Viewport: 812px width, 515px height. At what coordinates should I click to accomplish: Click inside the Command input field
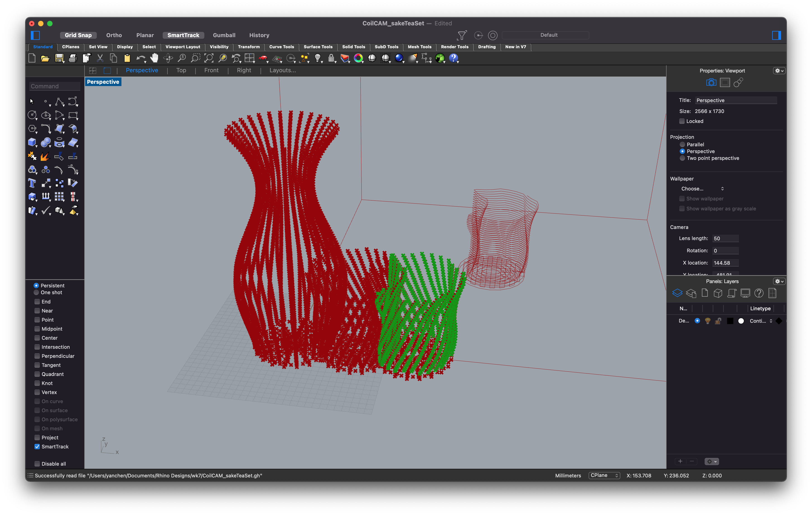pyautogui.click(x=54, y=86)
